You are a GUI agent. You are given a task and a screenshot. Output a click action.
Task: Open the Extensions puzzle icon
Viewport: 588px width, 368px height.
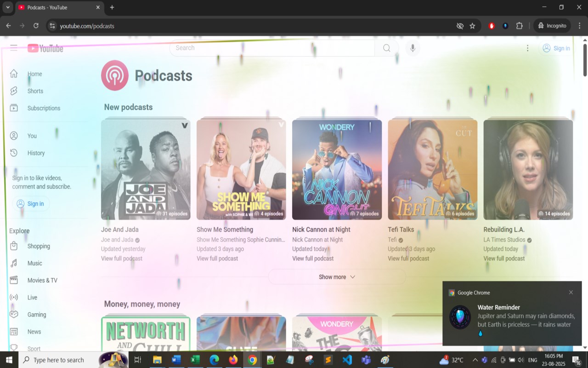(x=520, y=26)
